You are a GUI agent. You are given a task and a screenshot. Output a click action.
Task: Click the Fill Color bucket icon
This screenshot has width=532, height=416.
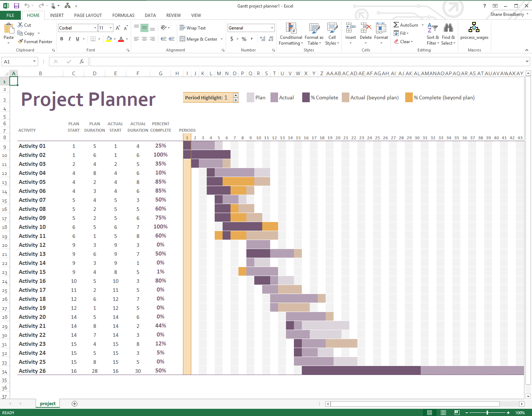click(109, 39)
